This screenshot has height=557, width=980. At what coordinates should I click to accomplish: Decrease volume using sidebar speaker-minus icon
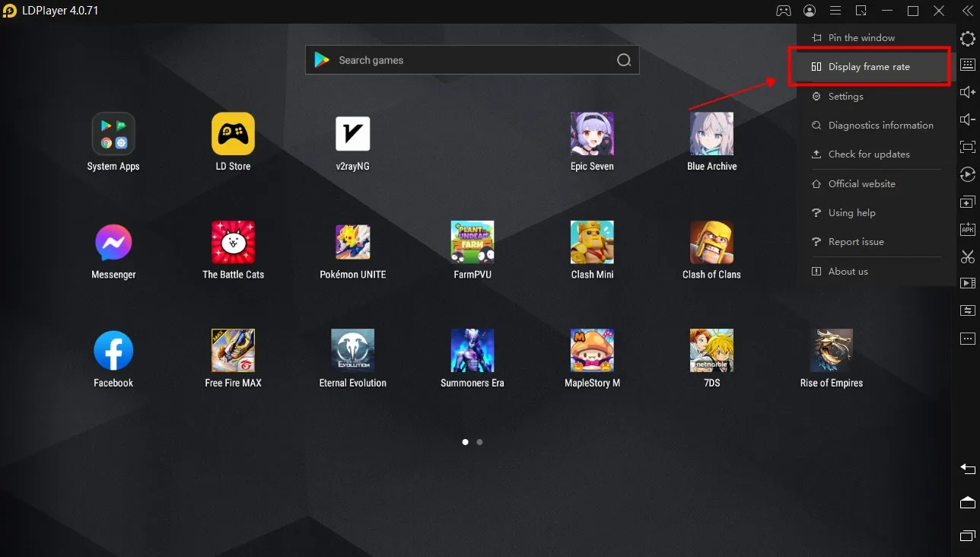(967, 119)
